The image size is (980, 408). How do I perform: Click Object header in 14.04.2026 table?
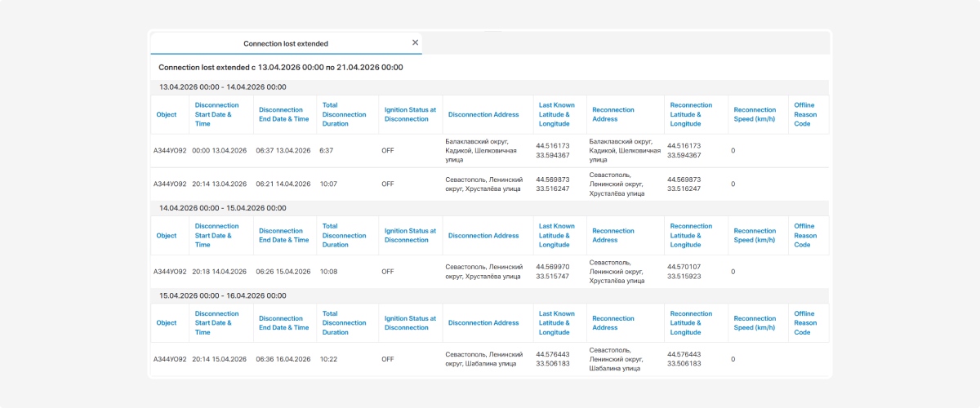pyautogui.click(x=167, y=236)
